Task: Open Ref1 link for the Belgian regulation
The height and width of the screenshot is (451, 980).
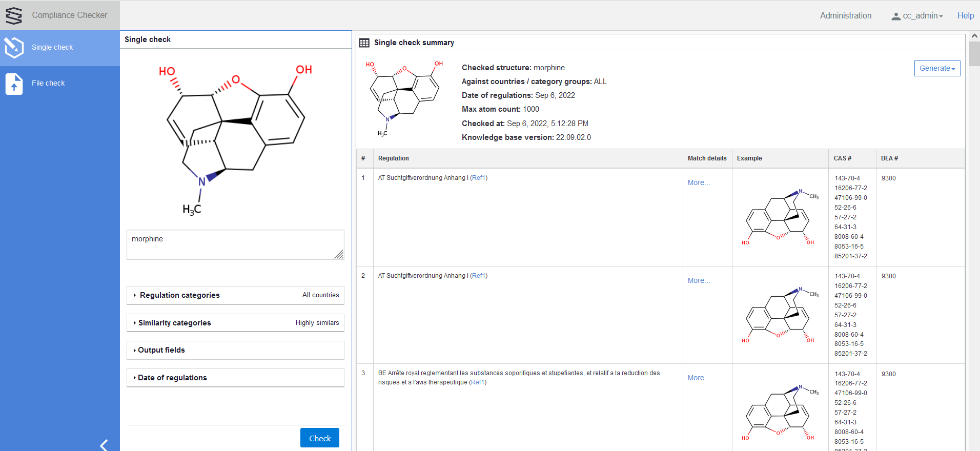Action: (x=477, y=382)
